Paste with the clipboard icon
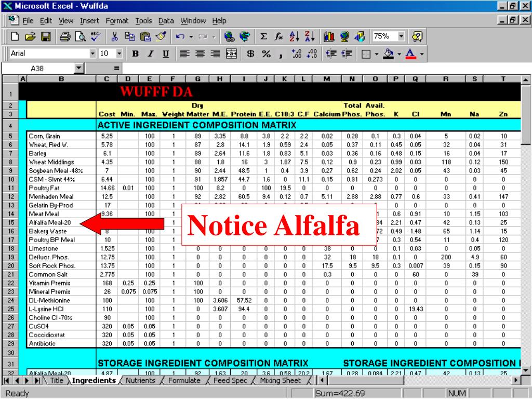This screenshot has height=399, width=532. click(145, 36)
